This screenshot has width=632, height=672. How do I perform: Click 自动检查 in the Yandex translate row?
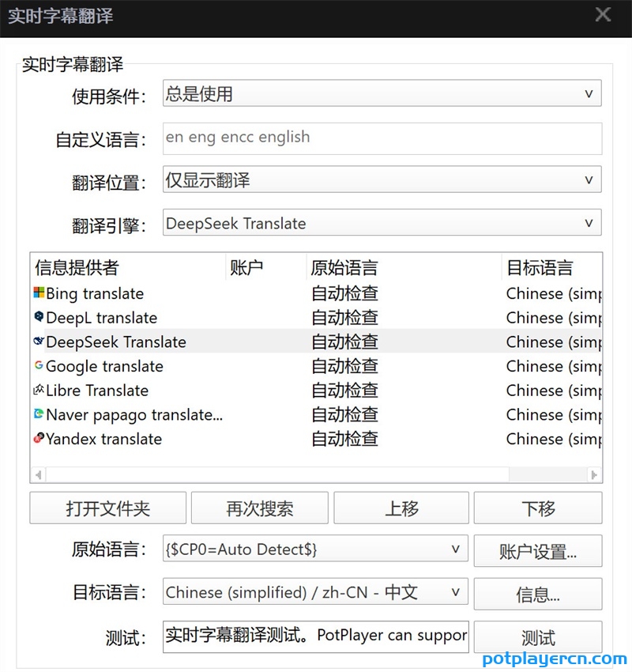click(x=344, y=439)
